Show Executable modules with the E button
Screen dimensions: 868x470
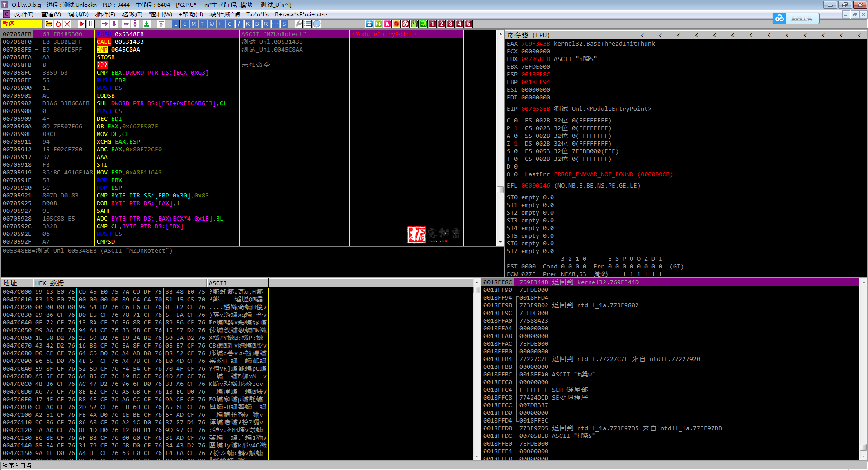[185, 24]
